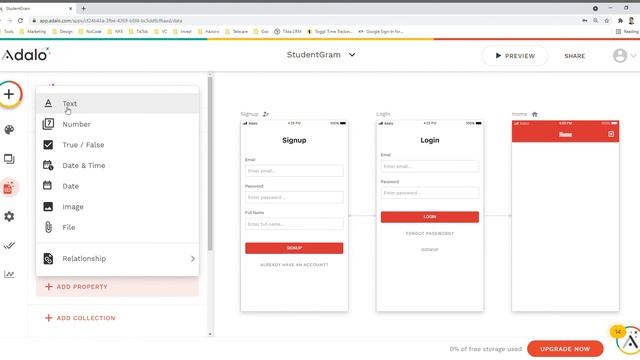This screenshot has height=360, width=640.
Task: Click the Image picture icon
Action: coord(48,207)
